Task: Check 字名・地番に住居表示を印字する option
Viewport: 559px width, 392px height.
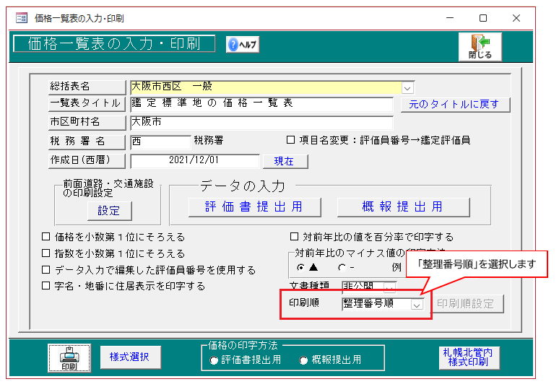Action: pyautogui.click(x=46, y=286)
